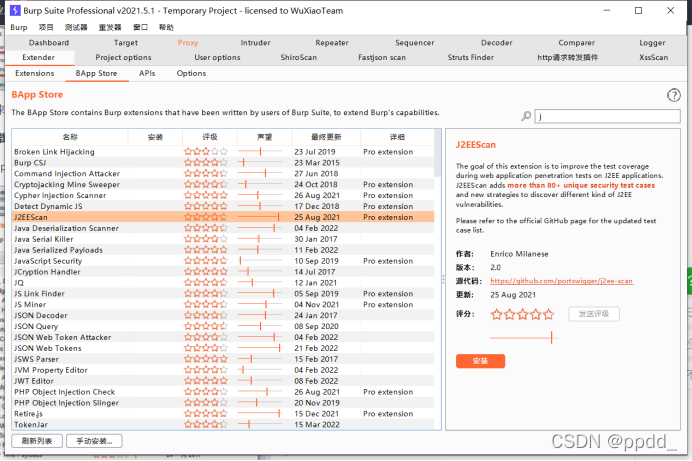Screen dimensions: 692x461
Task: Open the Project options tab
Action: 124,57
